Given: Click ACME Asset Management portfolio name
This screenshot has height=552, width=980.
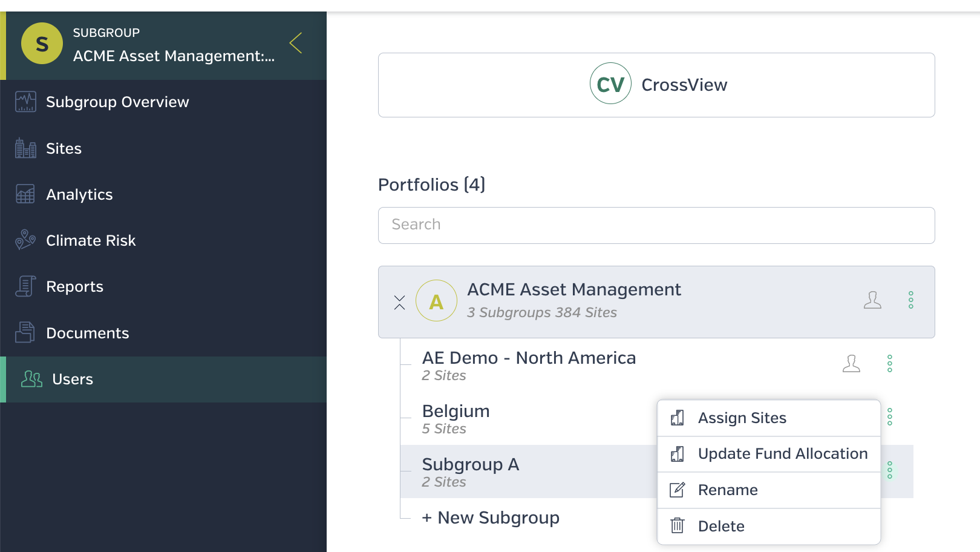Looking at the screenshot, I should coord(574,290).
